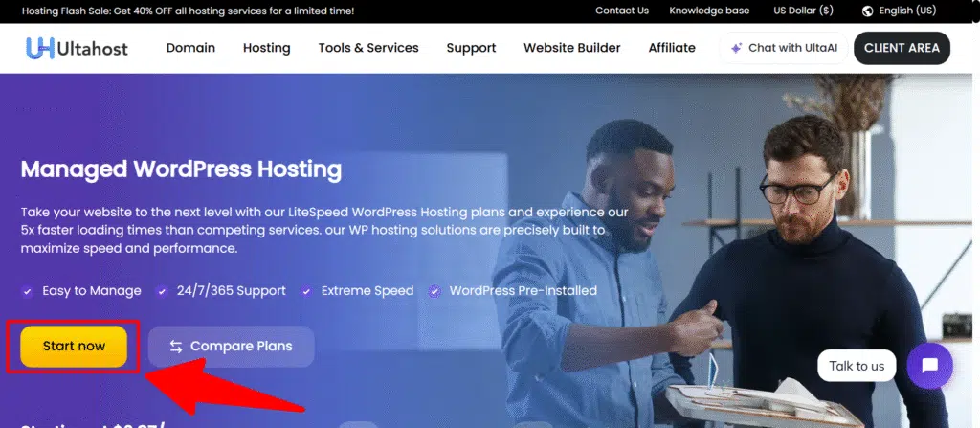The width and height of the screenshot is (980, 428).
Task: Open the US Dollar currency selector
Action: (803, 11)
